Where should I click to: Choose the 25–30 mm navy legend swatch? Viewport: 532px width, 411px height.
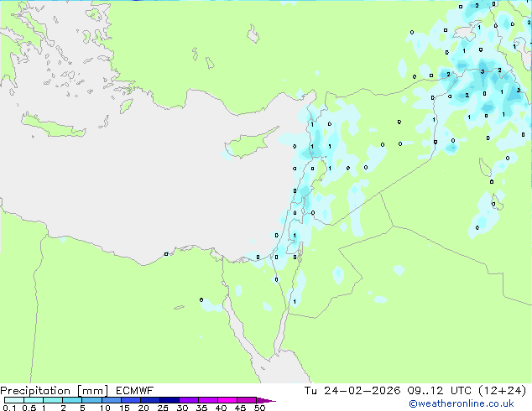[x=170, y=400]
